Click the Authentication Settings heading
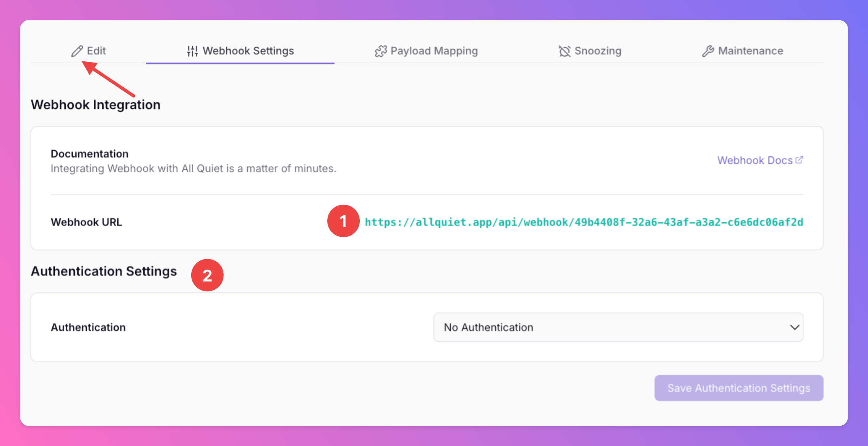Image resolution: width=868 pixels, height=446 pixels. point(104,271)
